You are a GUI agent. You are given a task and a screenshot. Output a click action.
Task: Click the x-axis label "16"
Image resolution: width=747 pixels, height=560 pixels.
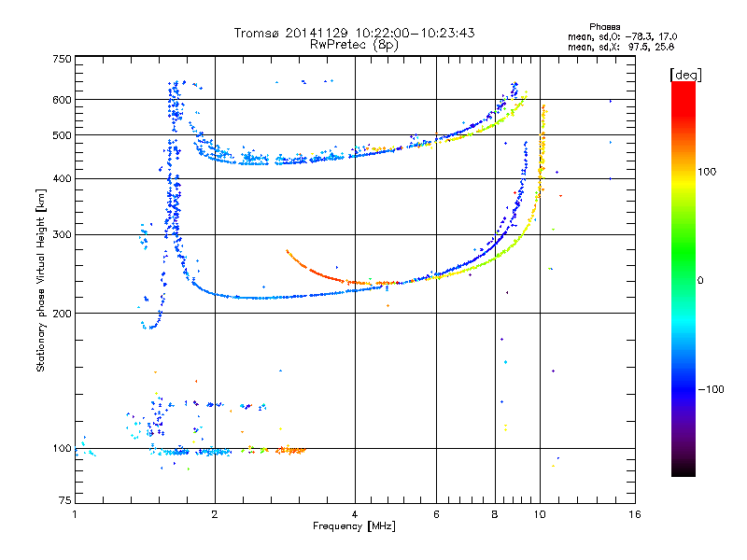(635, 514)
